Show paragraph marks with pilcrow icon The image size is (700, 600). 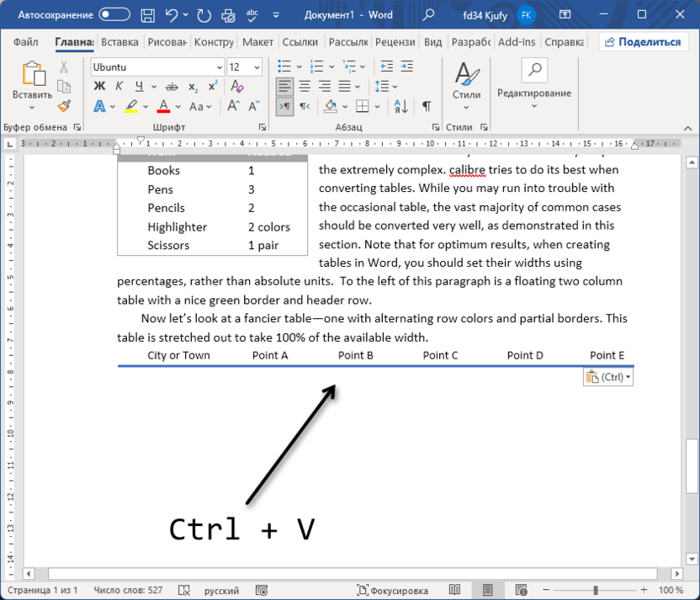click(x=427, y=106)
